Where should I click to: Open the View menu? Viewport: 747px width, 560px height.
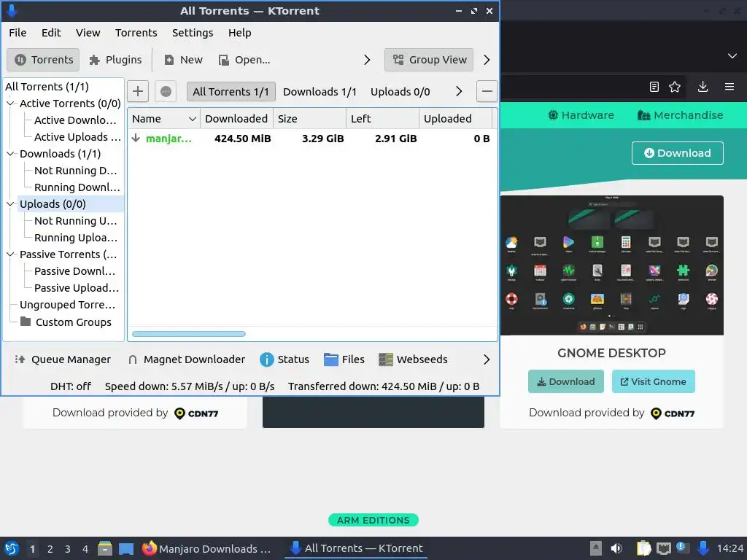coord(88,33)
